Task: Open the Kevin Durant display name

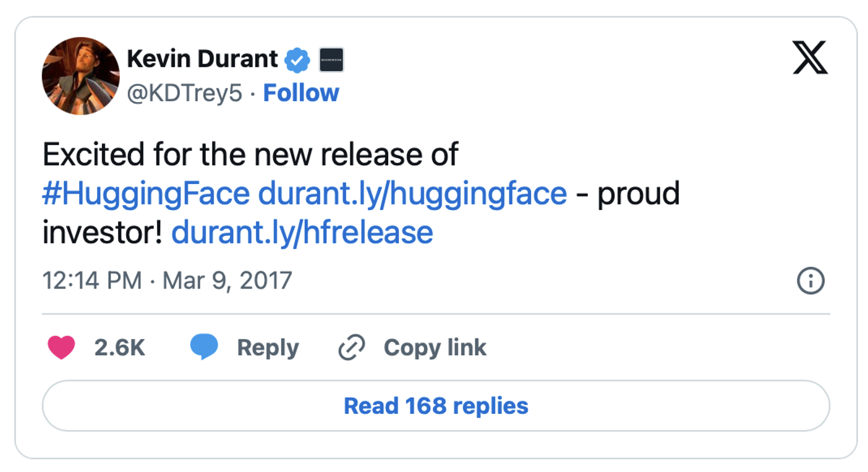Action: pyautogui.click(x=202, y=59)
